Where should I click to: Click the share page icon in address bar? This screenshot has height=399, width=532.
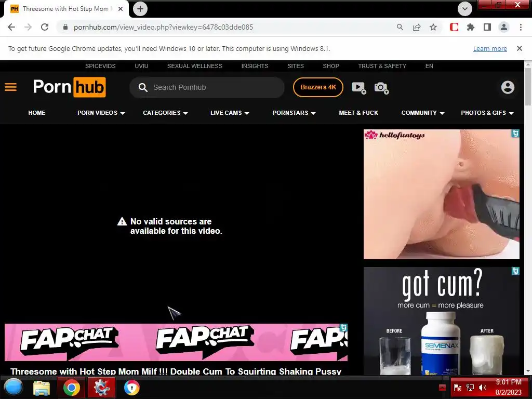point(417,27)
